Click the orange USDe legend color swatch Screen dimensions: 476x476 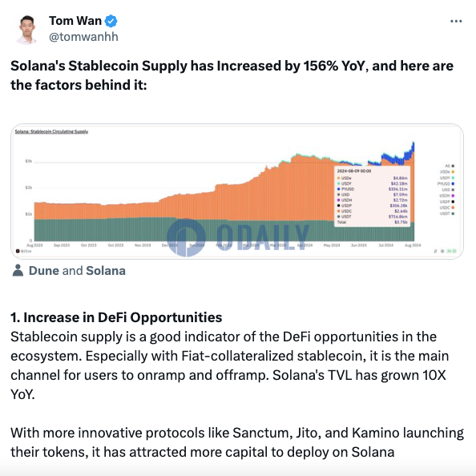click(x=453, y=171)
